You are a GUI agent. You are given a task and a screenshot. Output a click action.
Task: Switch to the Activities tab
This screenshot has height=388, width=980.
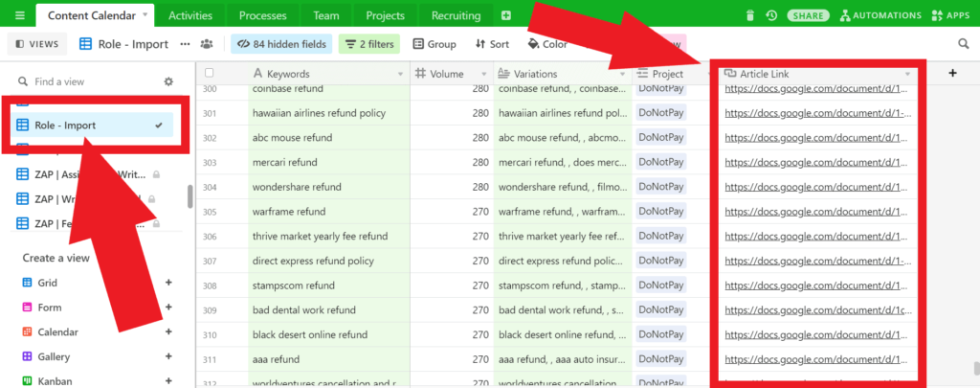click(x=190, y=15)
